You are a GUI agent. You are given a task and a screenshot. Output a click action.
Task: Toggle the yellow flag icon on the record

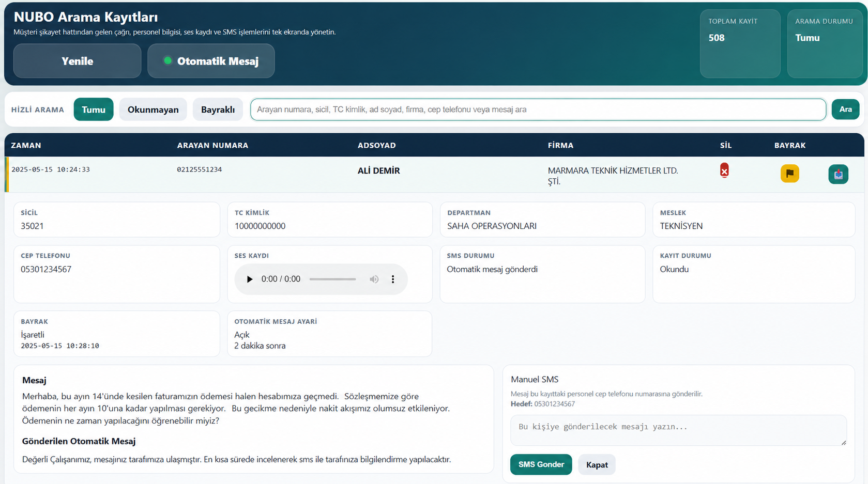pos(789,174)
